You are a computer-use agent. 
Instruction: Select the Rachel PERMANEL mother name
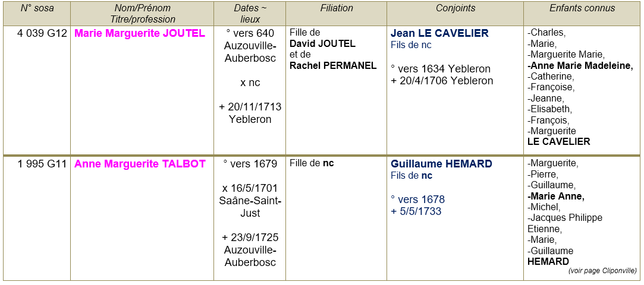click(333, 65)
